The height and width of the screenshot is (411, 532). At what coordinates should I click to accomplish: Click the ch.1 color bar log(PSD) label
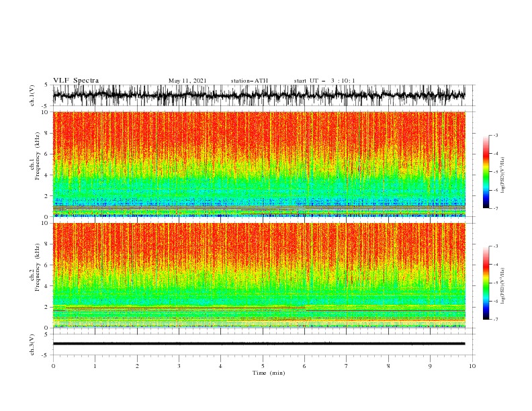[x=503, y=175]
